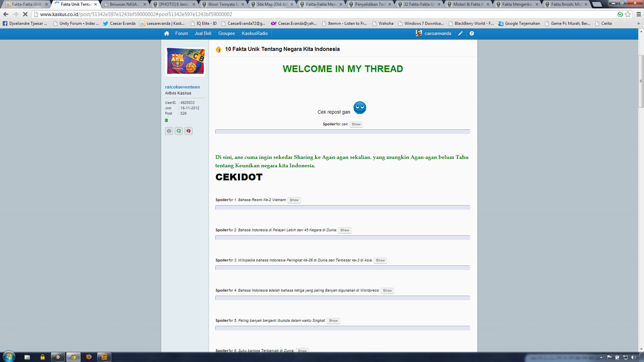Screen dimensions: 644x362
Task: Click the green quote-reply icon button
Action: coord(179,131)
